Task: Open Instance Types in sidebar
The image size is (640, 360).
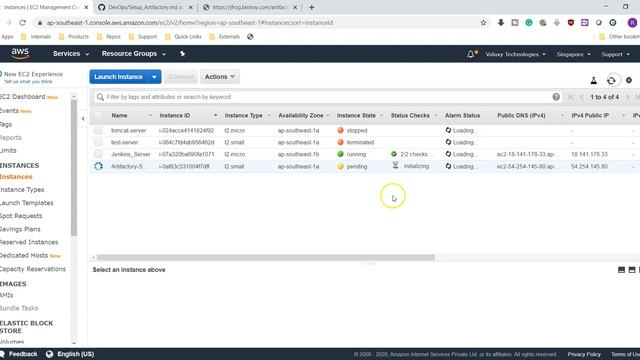Action: pos(22,190)
